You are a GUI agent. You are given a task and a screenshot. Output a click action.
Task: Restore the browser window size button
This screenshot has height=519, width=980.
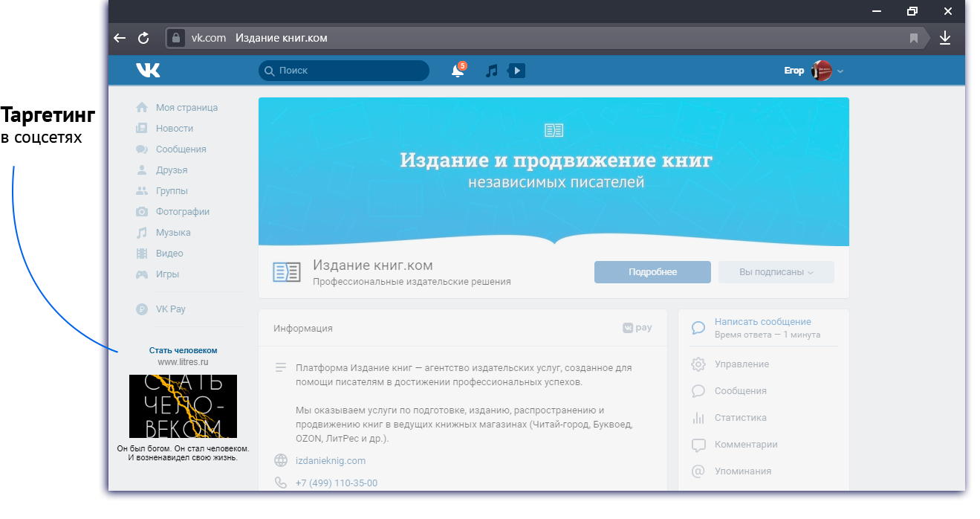click(912, 11)
